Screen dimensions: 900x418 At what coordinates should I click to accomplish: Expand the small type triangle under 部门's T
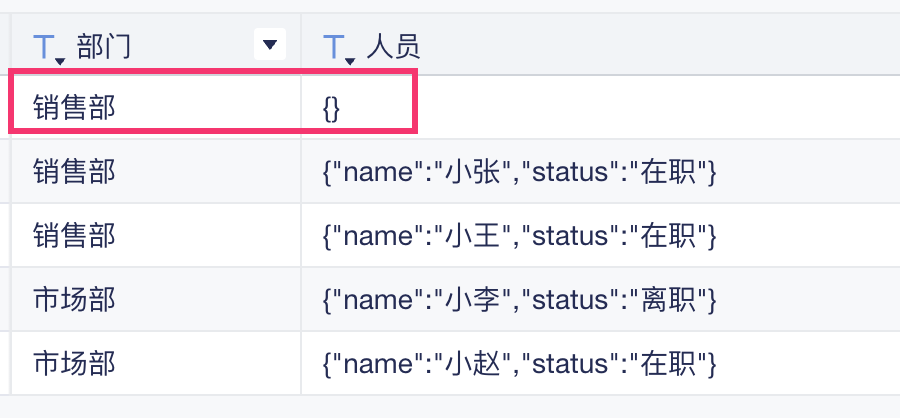(60, 62)
